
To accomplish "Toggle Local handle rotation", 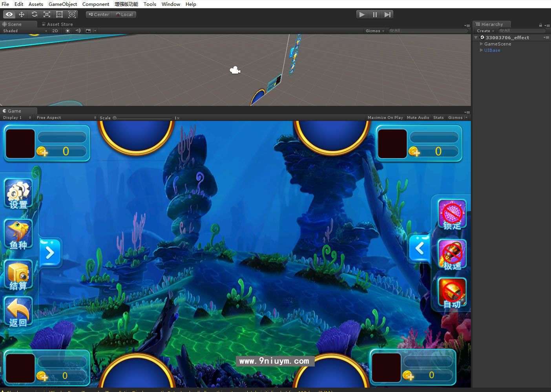I will click(x=124, y=15).
